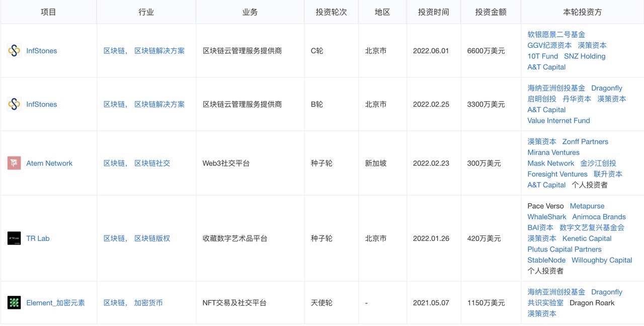Select the Web3社交平台 business cell

226,163
